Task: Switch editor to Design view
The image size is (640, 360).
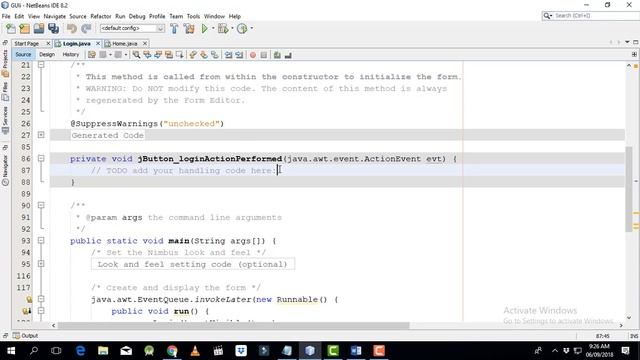Action: point(47,54)
